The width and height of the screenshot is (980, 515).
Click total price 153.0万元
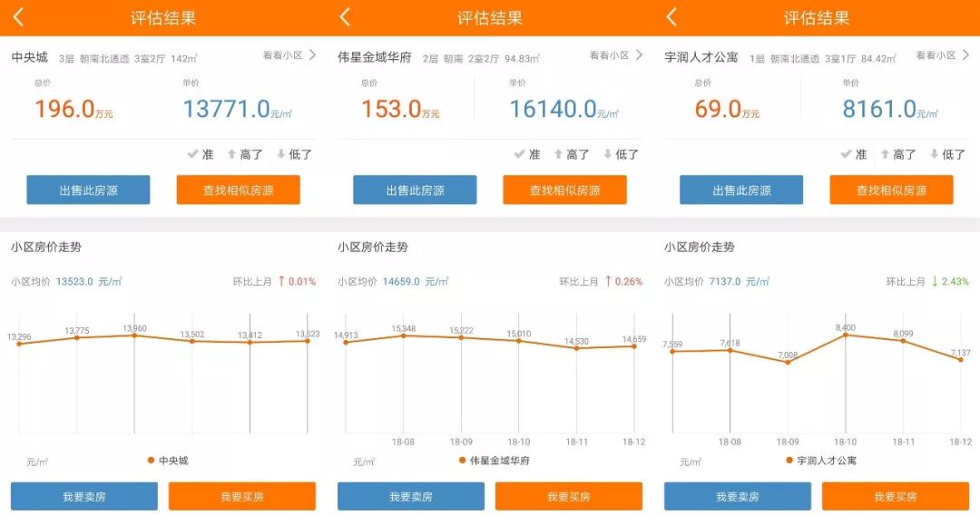point(401,109)
